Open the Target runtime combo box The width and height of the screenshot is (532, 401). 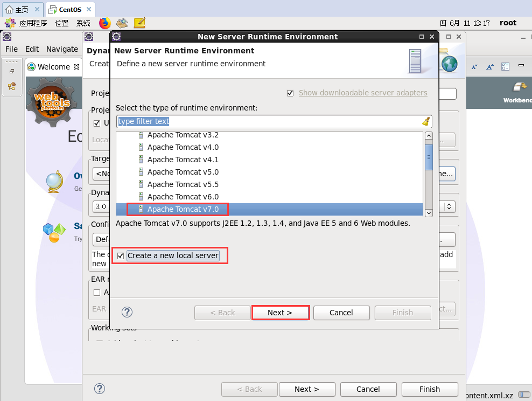click(101, 174)
